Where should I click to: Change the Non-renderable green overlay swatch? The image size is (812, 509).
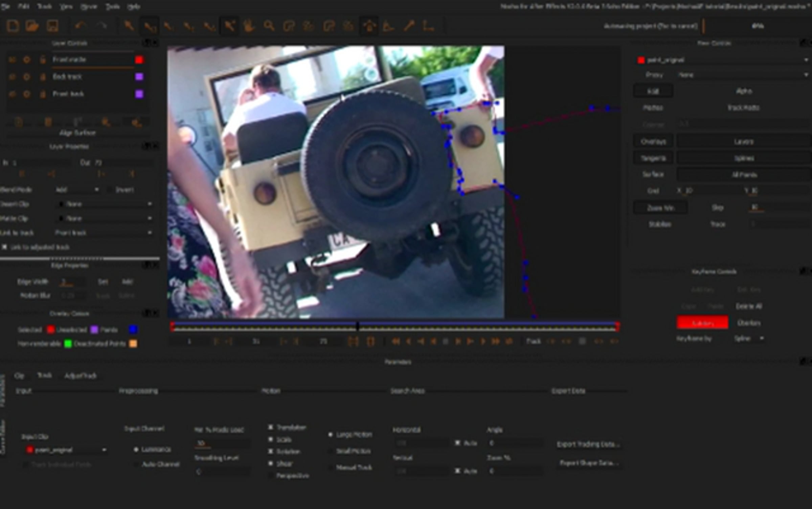(x=68, y=344)
